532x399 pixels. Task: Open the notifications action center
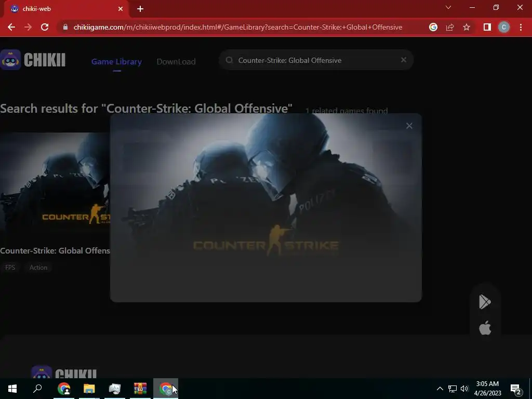[516, 389]
